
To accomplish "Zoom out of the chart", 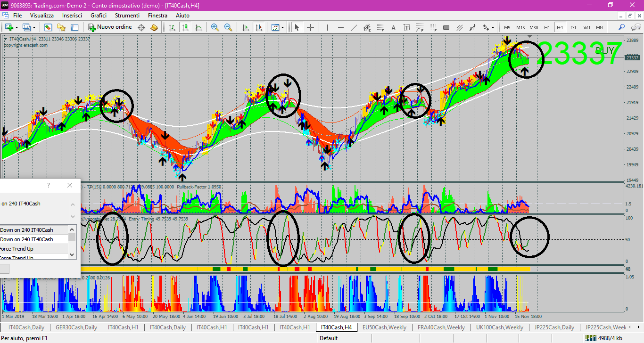I will [x=228, y=27].
